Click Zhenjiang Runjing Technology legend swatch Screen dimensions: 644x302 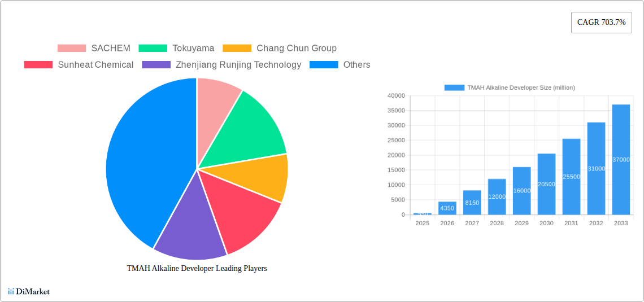pyautogui.click(x=156, y=65)
